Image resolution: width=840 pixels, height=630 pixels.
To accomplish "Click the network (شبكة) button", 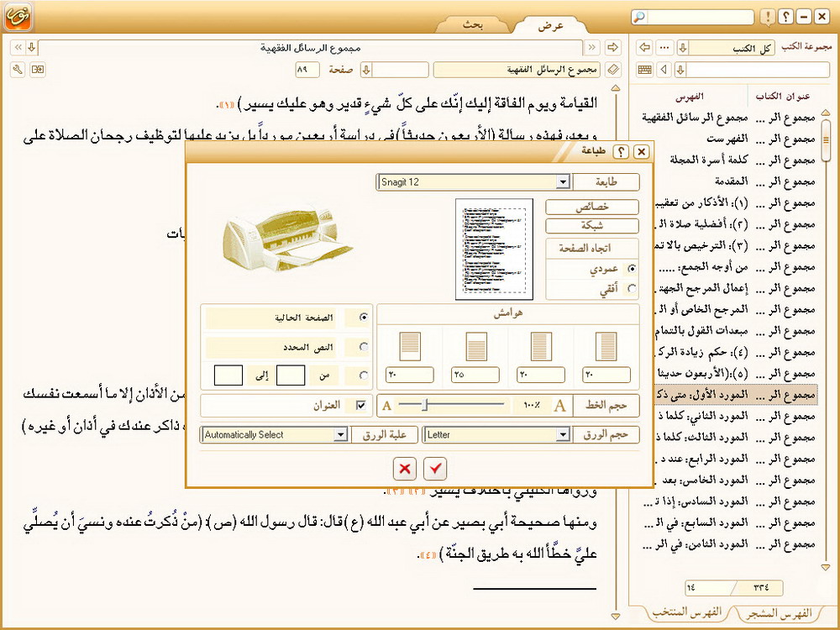I will [x=592, y=225].
